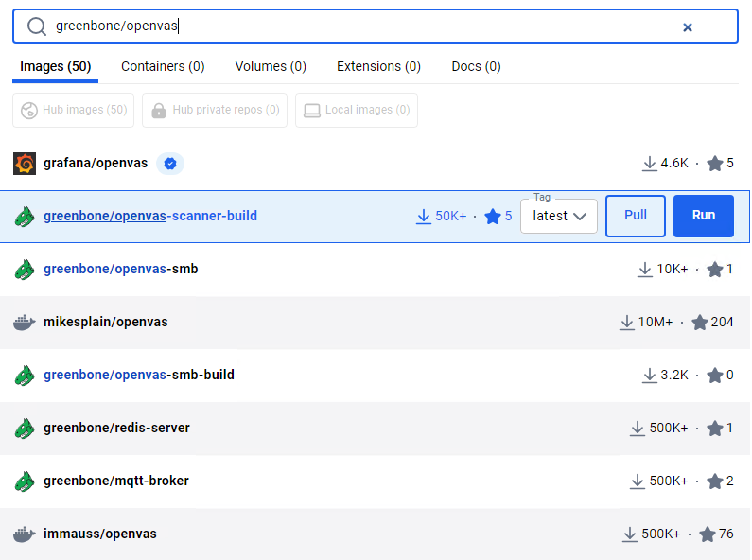Click the download icon beside 10K+

(645, 270)
